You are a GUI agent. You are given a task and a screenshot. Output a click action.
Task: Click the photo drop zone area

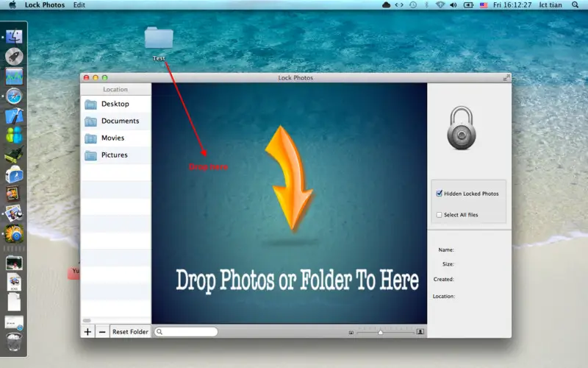coord(289,203)
